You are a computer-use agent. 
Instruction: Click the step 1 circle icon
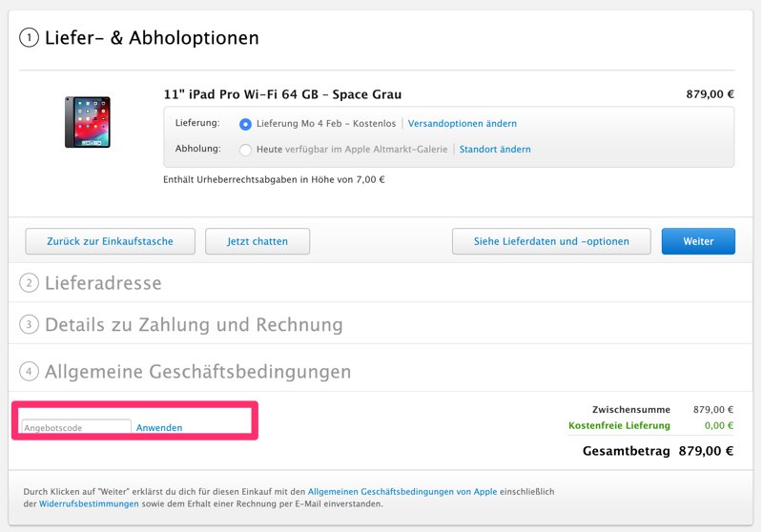[30, 38]
